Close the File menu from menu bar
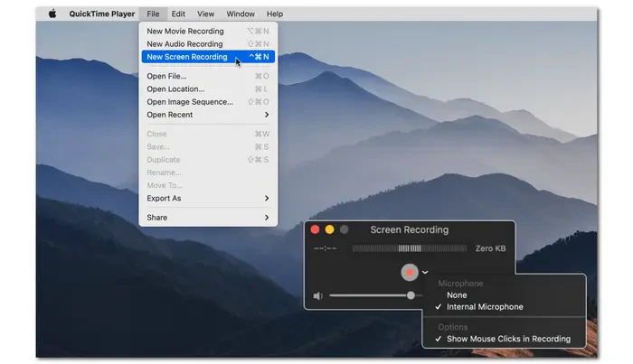Image resolution: width=633 pixels, height=364 pixels. 153,14
